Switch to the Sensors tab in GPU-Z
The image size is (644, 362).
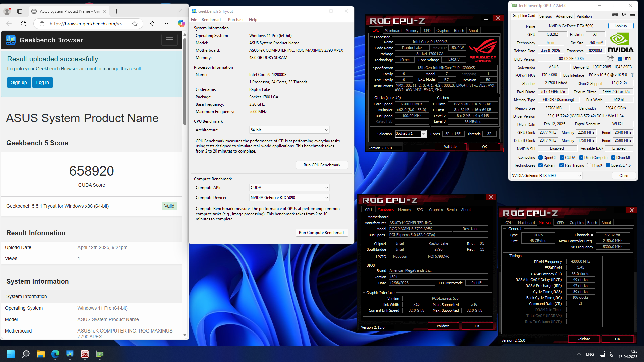coord(545,16)
